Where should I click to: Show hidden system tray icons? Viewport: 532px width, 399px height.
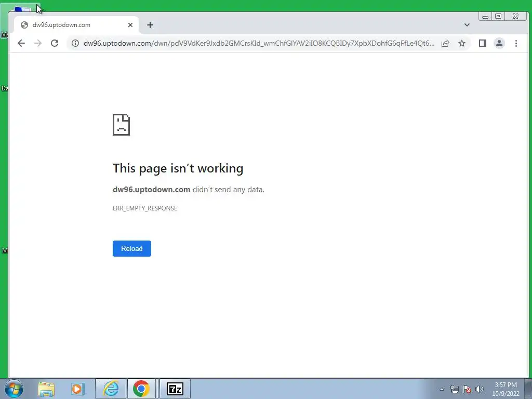[442, 389]
